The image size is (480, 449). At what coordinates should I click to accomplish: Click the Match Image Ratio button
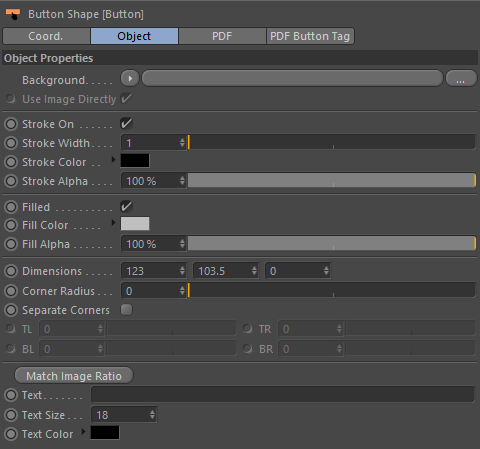click(x=74, y=376)
